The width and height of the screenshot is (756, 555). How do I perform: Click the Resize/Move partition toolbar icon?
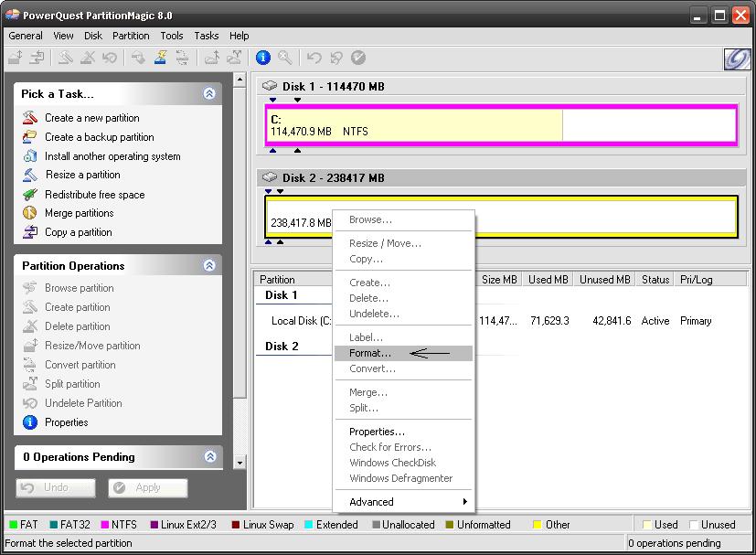pyautogui.click(x=16, y=58)
